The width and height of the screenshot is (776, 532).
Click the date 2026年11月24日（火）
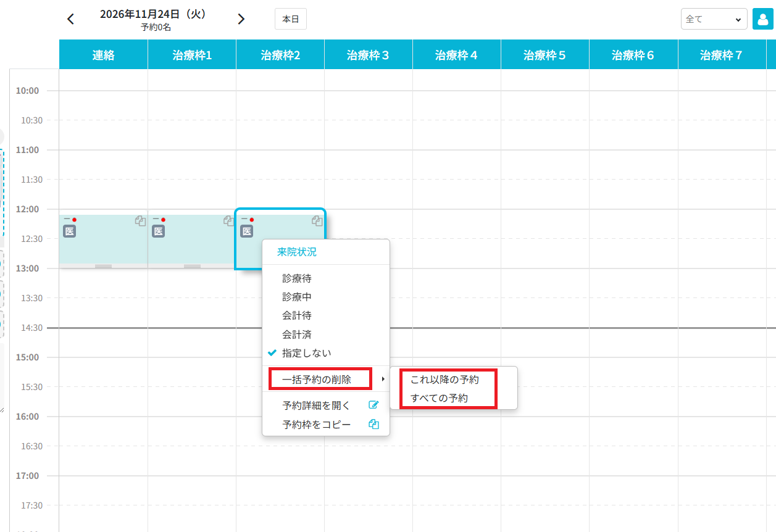point(153,14)
